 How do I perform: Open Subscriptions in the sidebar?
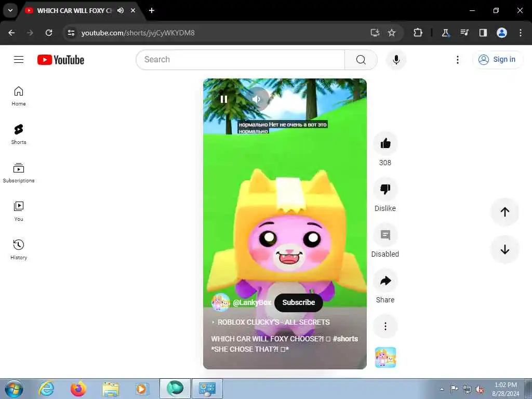point(19,173)
